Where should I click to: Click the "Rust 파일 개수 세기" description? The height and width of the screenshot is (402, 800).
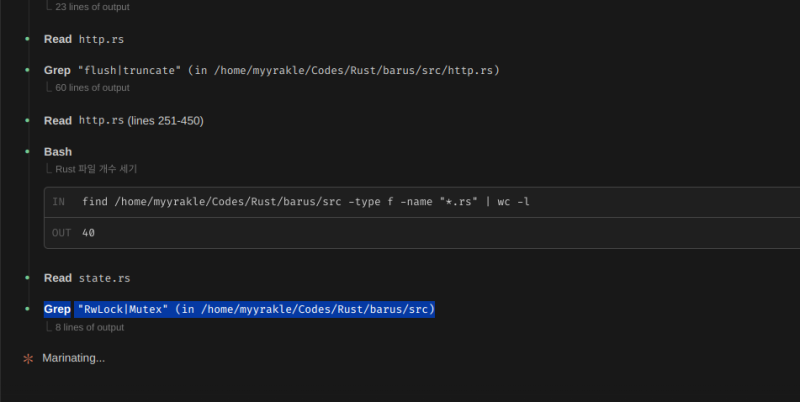96,169
